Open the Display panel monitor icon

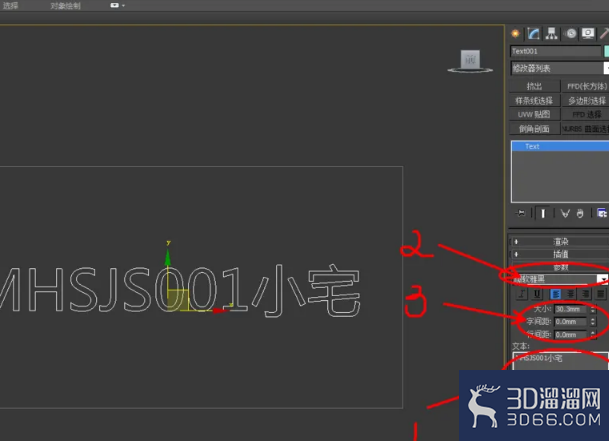(588, 34)
